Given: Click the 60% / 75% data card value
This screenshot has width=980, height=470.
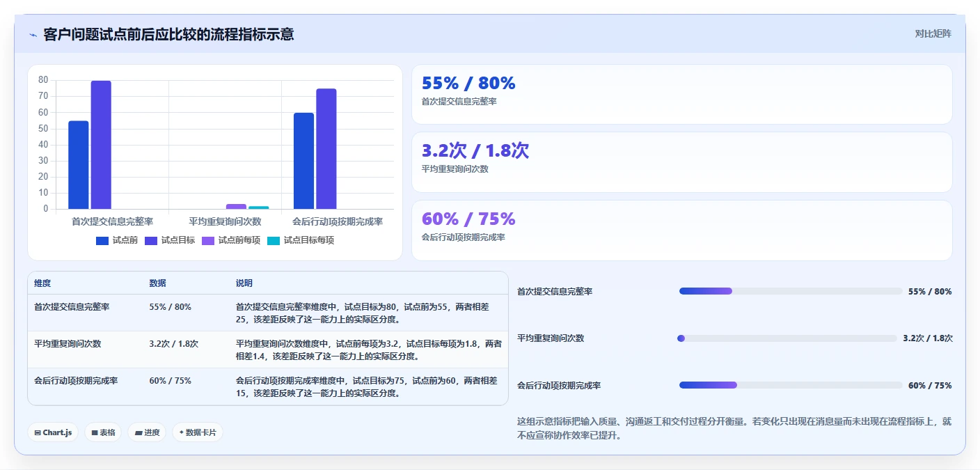Looking at the screenshot, I should click(468, 219).
